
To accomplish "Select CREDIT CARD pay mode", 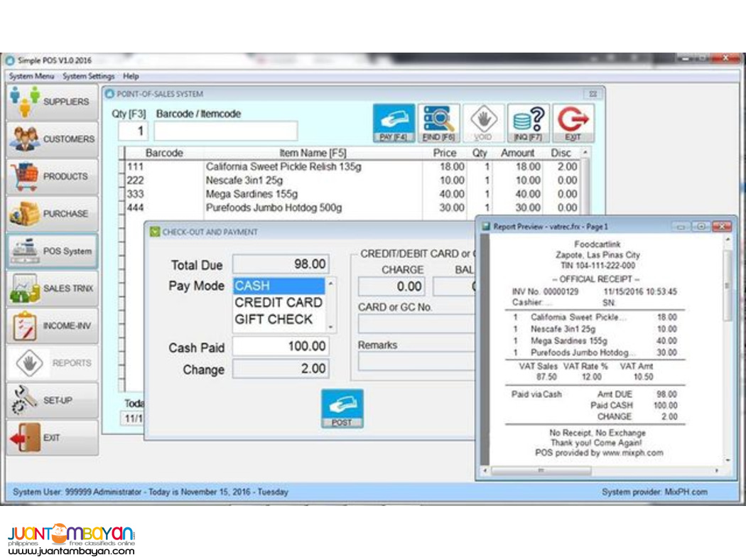I will 279,303.
